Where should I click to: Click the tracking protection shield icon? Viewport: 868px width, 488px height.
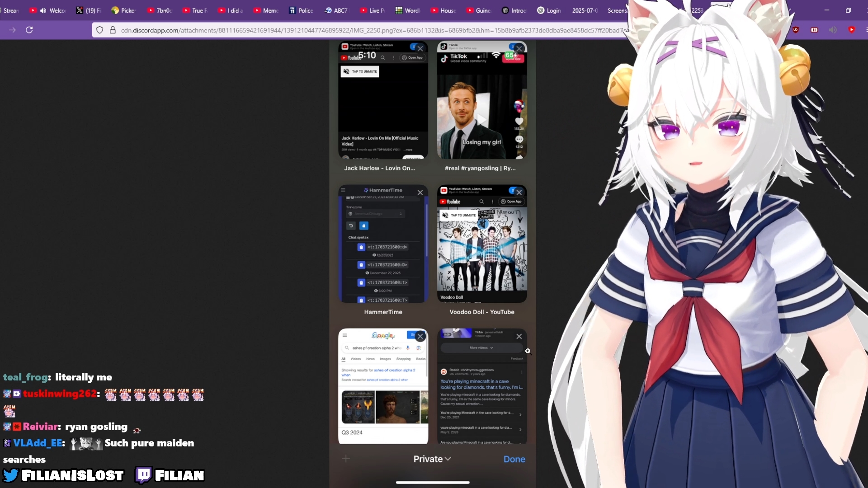[x=100, y=30]
